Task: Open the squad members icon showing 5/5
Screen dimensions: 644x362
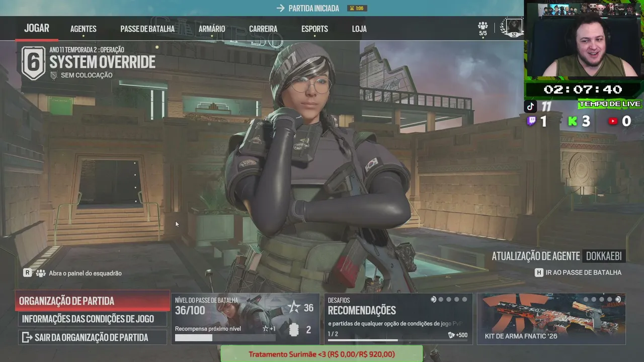Action: point(482,29)
